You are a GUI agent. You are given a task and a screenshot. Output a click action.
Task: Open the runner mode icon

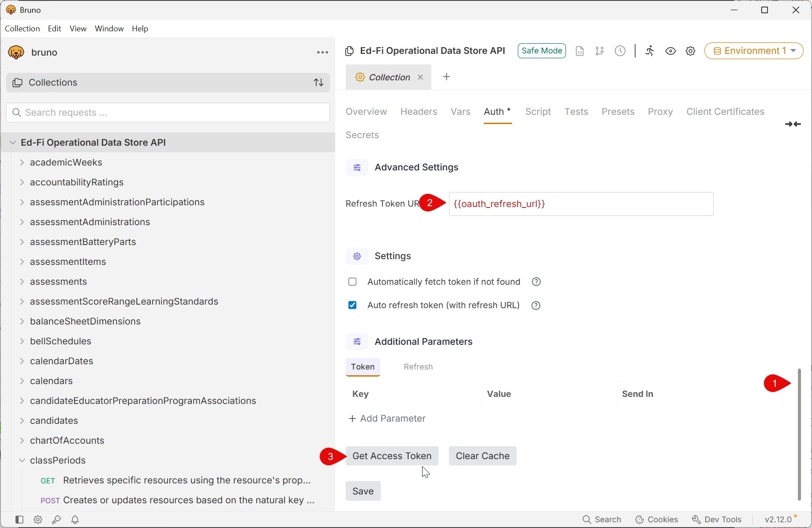click(x=650, y=51)
